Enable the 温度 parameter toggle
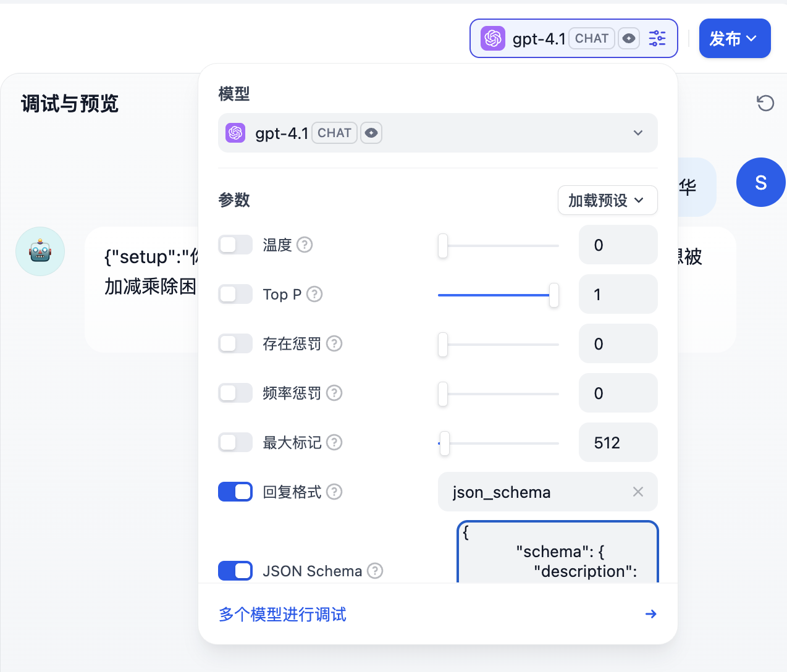Screen dimensions: 787x672 pos(235,245)
